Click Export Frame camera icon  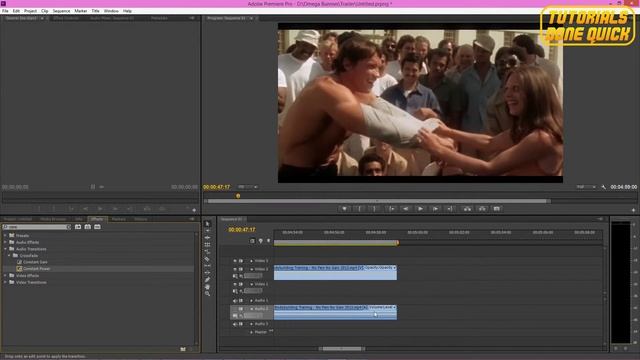click(497, 209)
